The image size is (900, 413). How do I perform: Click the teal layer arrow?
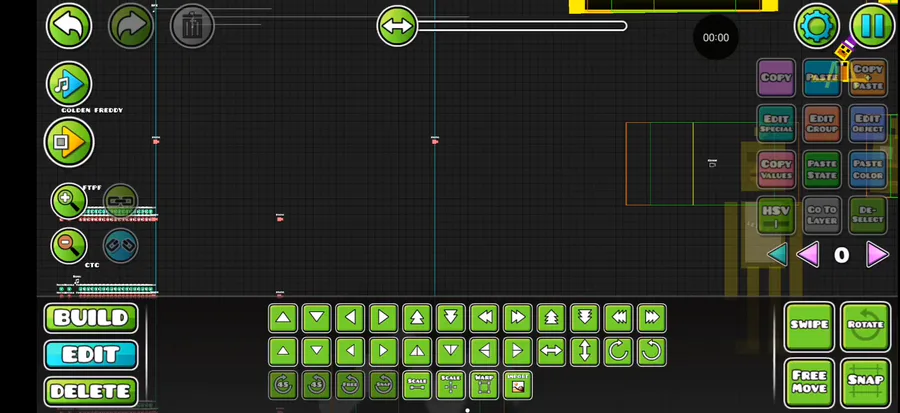coord(777,255)
